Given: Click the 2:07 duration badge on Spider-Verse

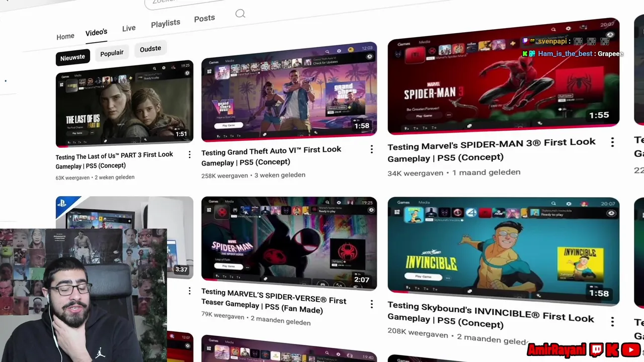Looking at the screenshot, I should (361, 280).
